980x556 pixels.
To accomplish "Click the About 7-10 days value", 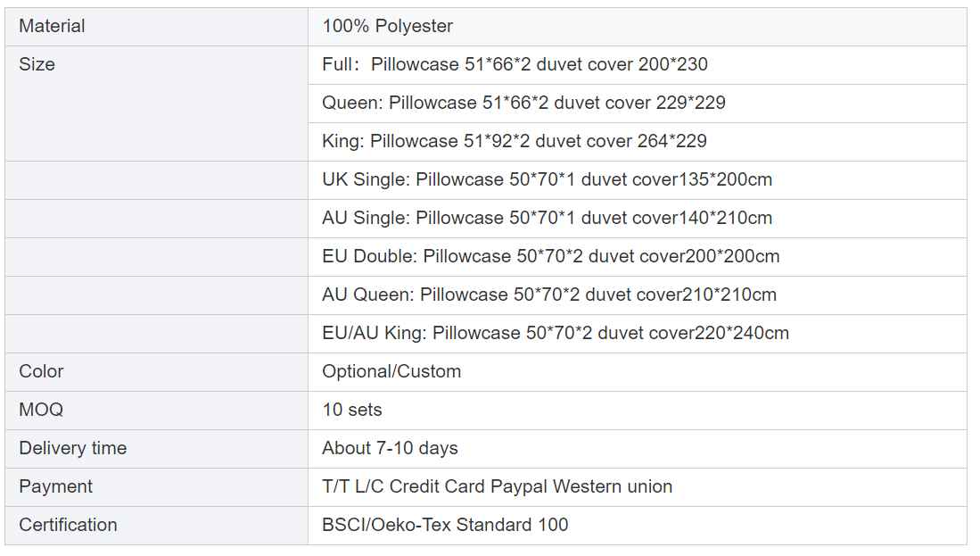I will (x=390, y=449).
